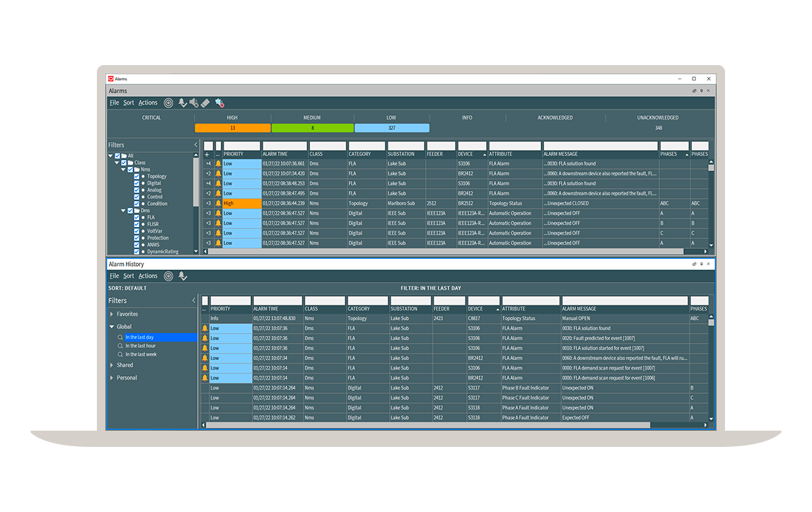Image resolution: width=812 pixels, height=512 pixels.
Task: Click the green MEDIUM count bar showing 8
Action: click(x=313, y=128)
